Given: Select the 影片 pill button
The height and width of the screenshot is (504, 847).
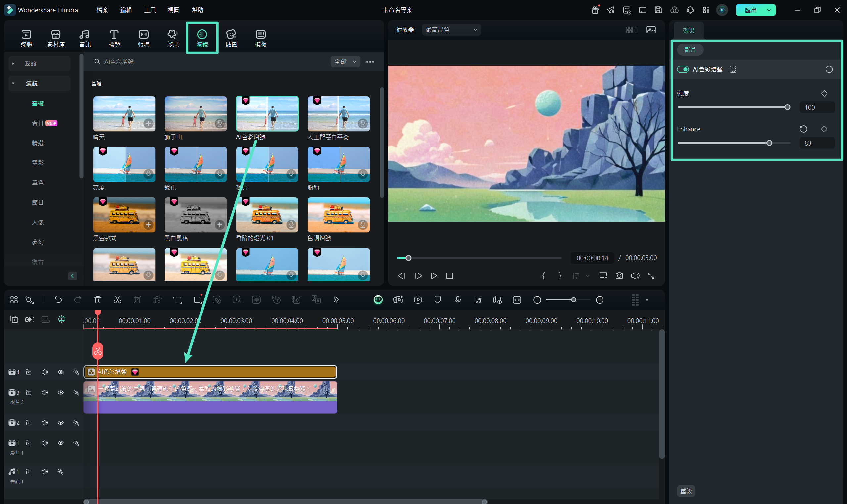Looking at the screenshot, I should (x=690, y=50).
